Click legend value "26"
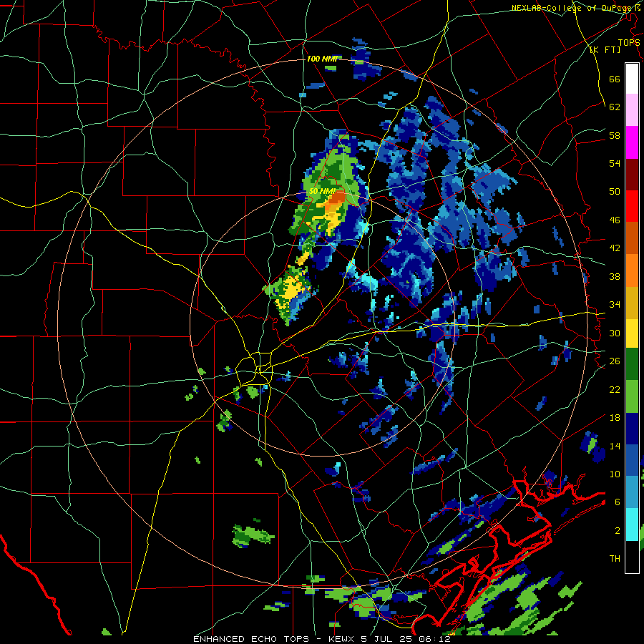The height and width of the screenshot is (644, 644). point(615,361)
